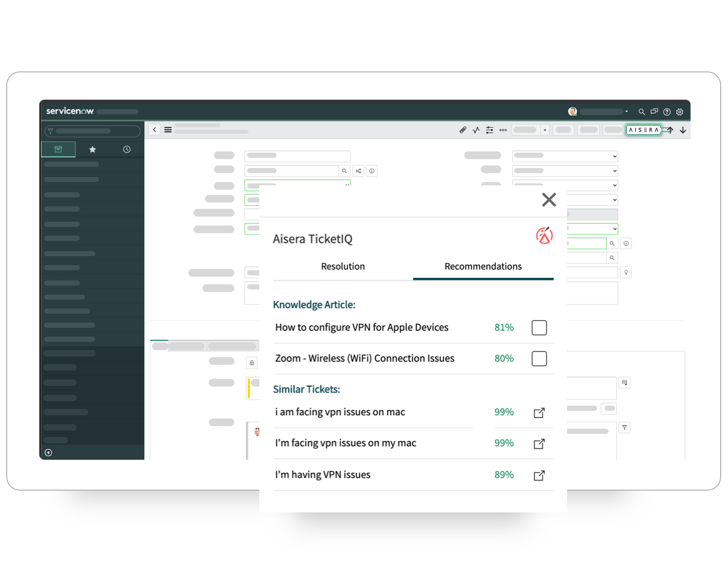728x575 pixels.
Task: Click the info icon next to the tree icon
Action: pos(372,171)
